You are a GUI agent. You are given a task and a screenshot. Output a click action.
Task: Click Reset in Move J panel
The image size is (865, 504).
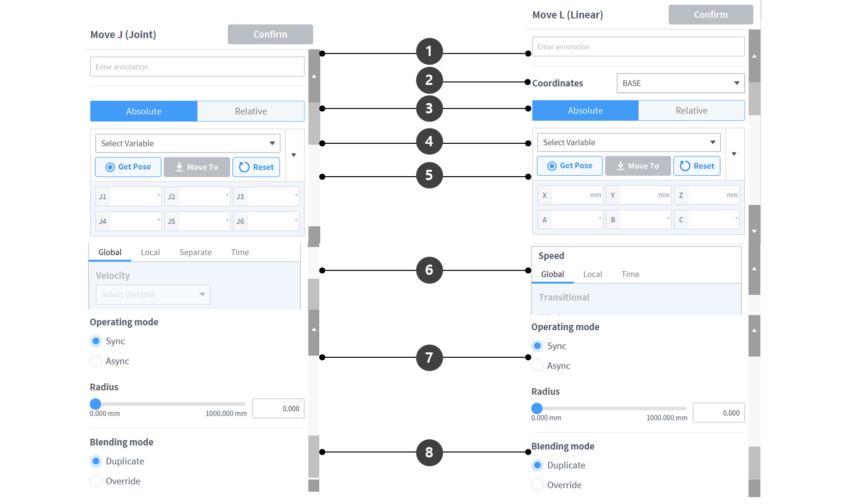tap(256, 167)
